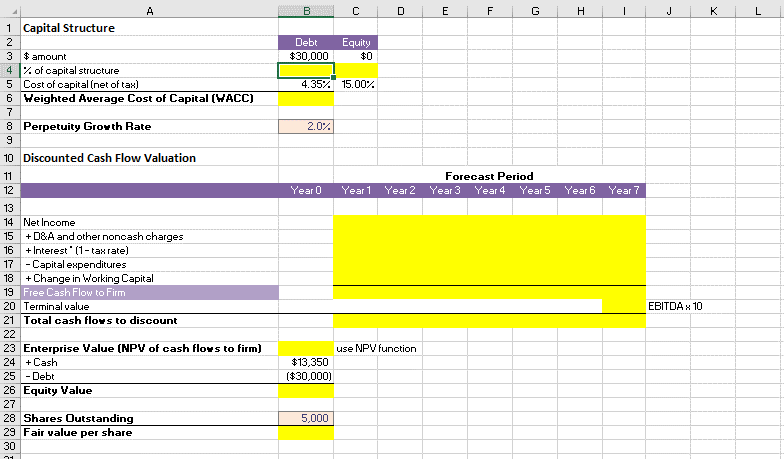Screen dimensions: 784x459
Task: Select the Year 6 header cell
Action: (580, 190)
